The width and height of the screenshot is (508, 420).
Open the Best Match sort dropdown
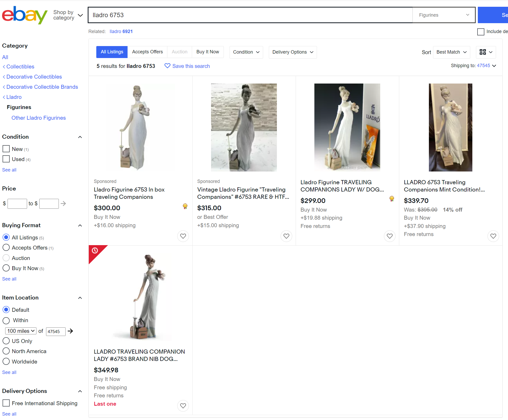click(451, 52)
